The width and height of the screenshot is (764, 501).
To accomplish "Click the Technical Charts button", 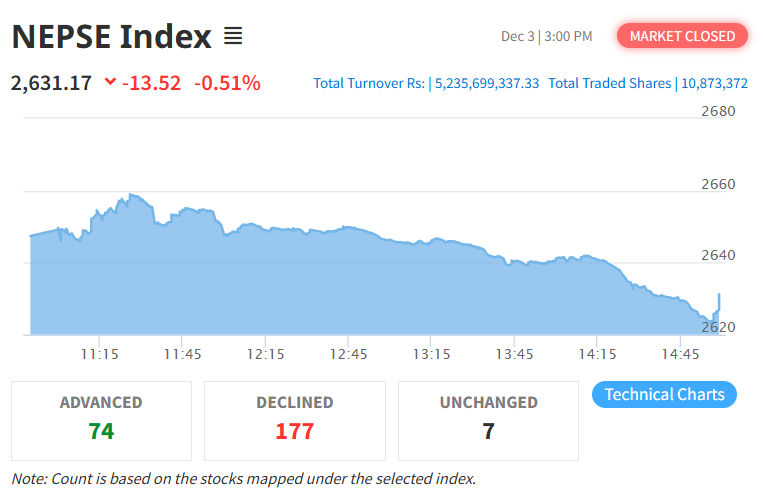I will click(664, 394).
